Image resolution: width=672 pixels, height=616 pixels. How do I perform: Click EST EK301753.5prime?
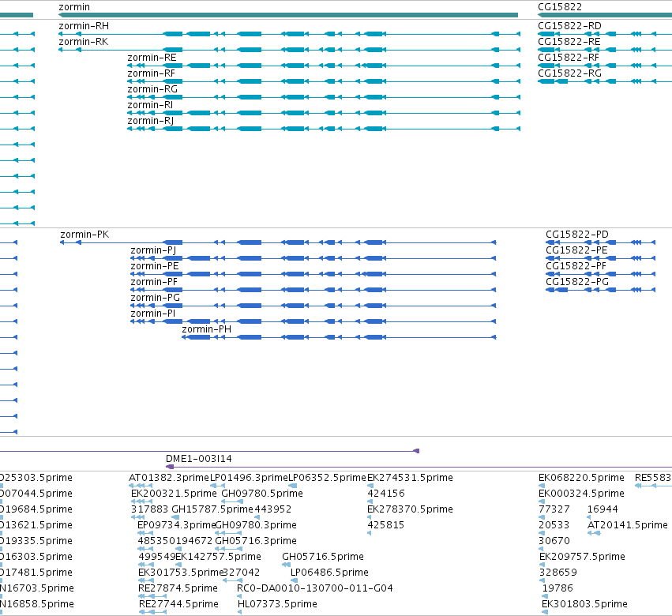[x=181, y=573]
